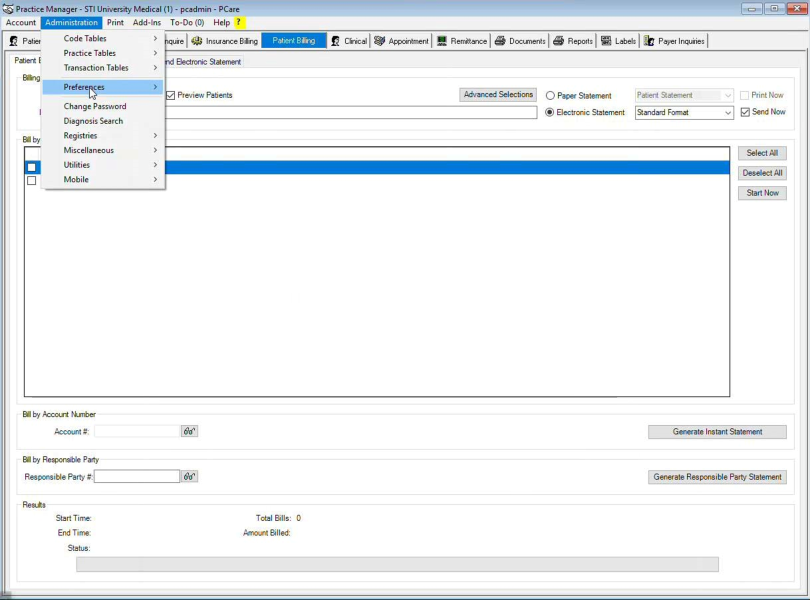The height and width of the screenshot is (600, 810).
Task: Open the Documents printer icon
Action: pos(500,41)
